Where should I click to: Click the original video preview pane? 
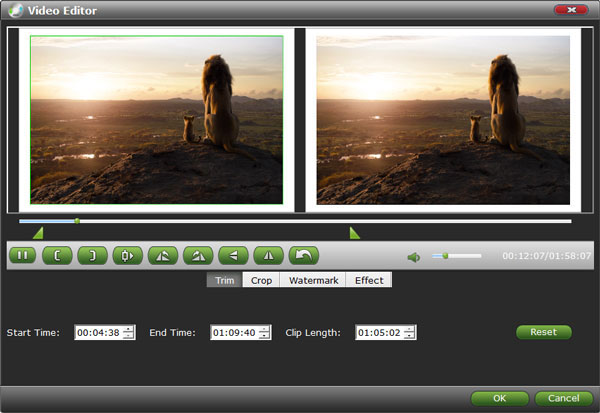point(157,120)
